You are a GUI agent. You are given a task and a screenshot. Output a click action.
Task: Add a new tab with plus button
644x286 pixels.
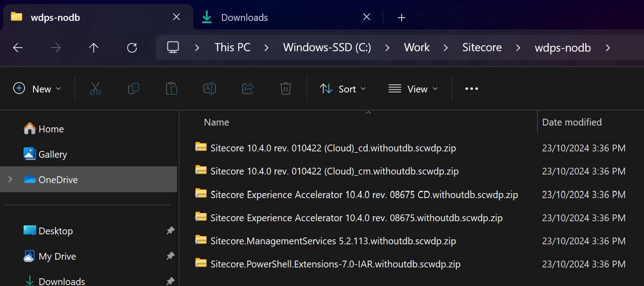coord(401,18)
